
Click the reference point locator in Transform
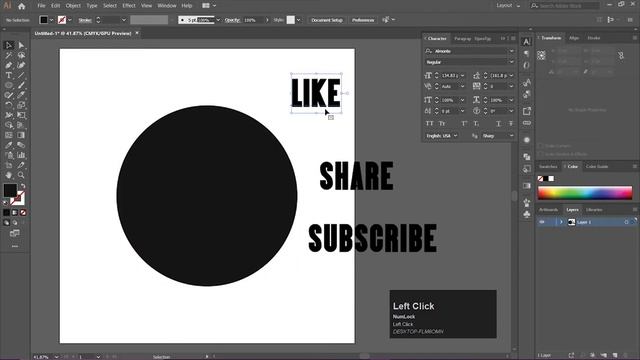[541, 56]
